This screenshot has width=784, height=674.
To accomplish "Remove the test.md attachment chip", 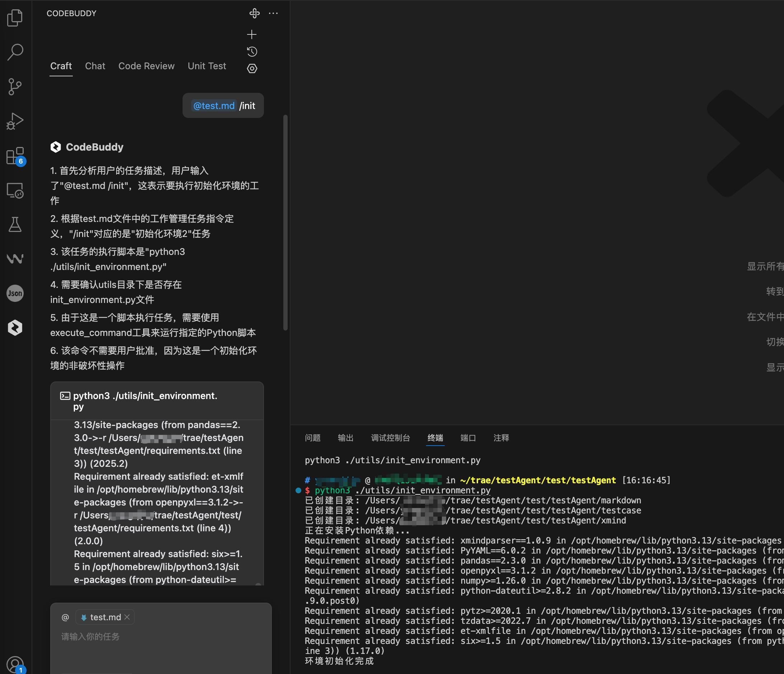I will [127, 617].
